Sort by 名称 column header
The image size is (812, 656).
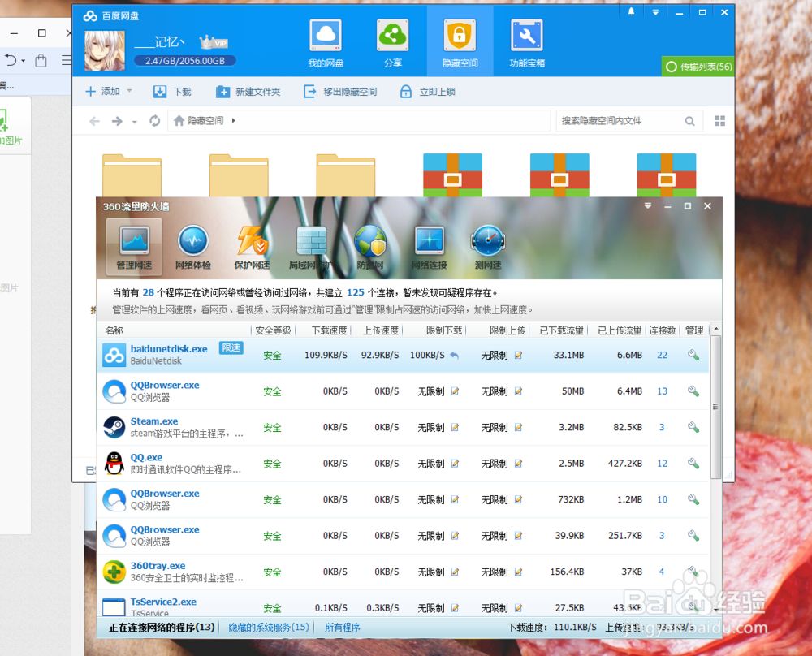point(114,330)
